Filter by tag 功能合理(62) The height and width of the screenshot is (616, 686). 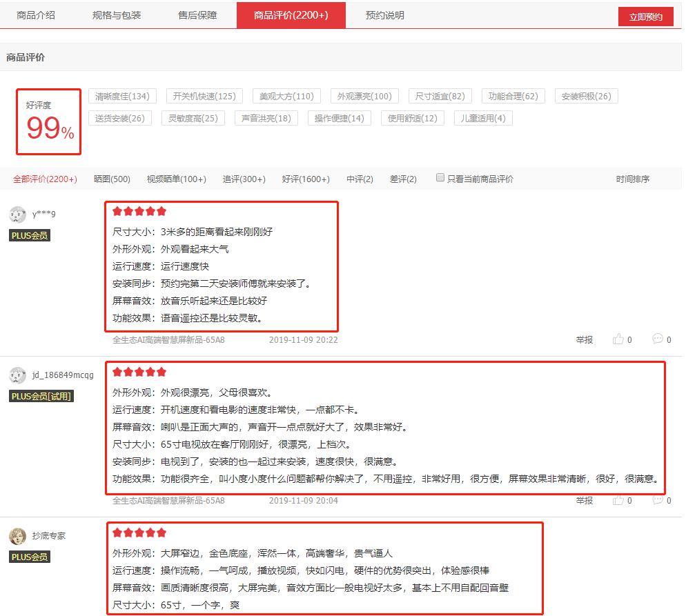tap(513, 96)
